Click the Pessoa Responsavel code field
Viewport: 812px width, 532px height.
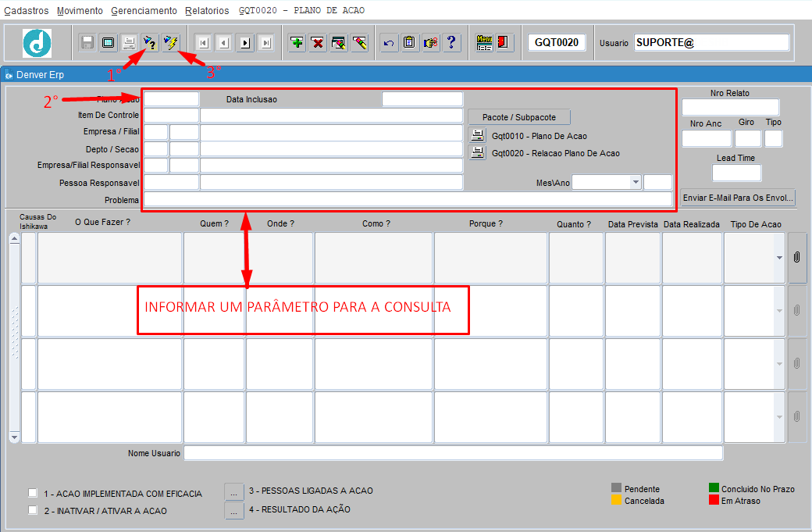point(172,182)
